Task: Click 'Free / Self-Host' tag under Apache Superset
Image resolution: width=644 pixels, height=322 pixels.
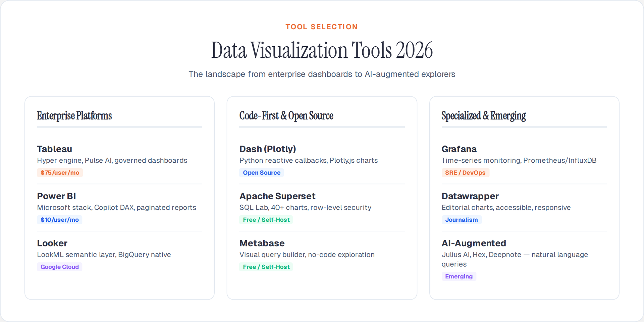Action: coord(266,220)
